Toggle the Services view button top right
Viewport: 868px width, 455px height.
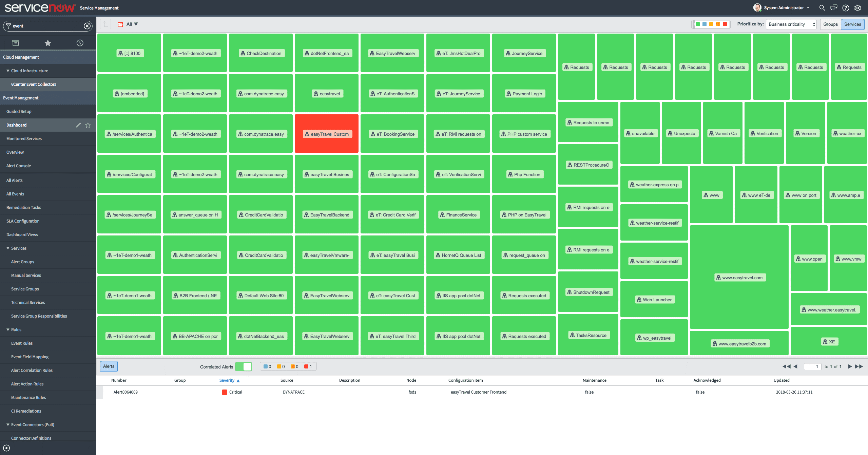pos(852,24)
